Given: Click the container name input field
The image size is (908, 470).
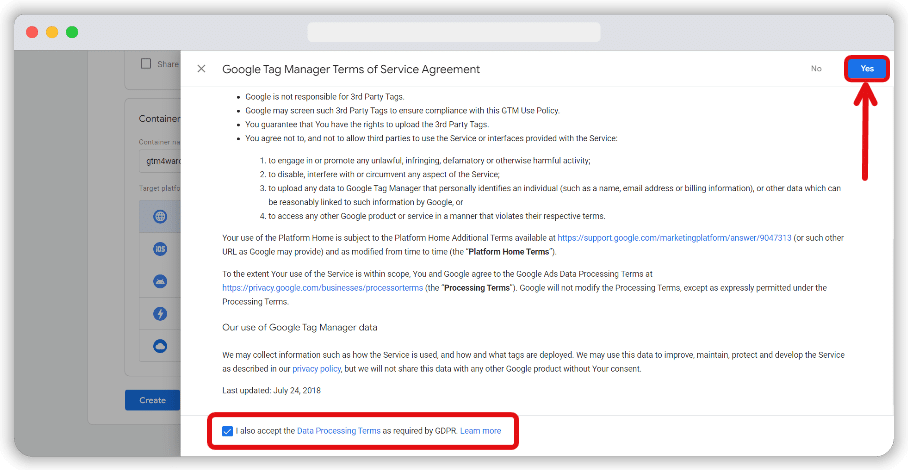Looking at the screenshot, I should [160, 161].
